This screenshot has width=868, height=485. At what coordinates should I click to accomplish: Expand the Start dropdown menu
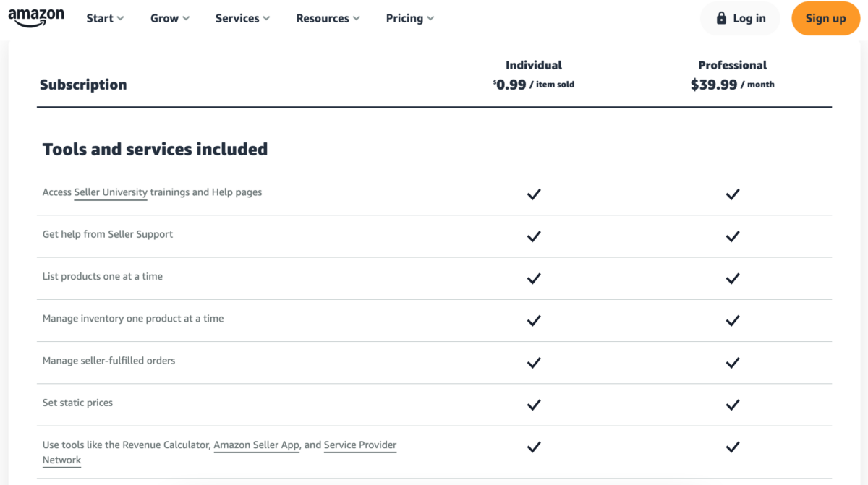105,18
